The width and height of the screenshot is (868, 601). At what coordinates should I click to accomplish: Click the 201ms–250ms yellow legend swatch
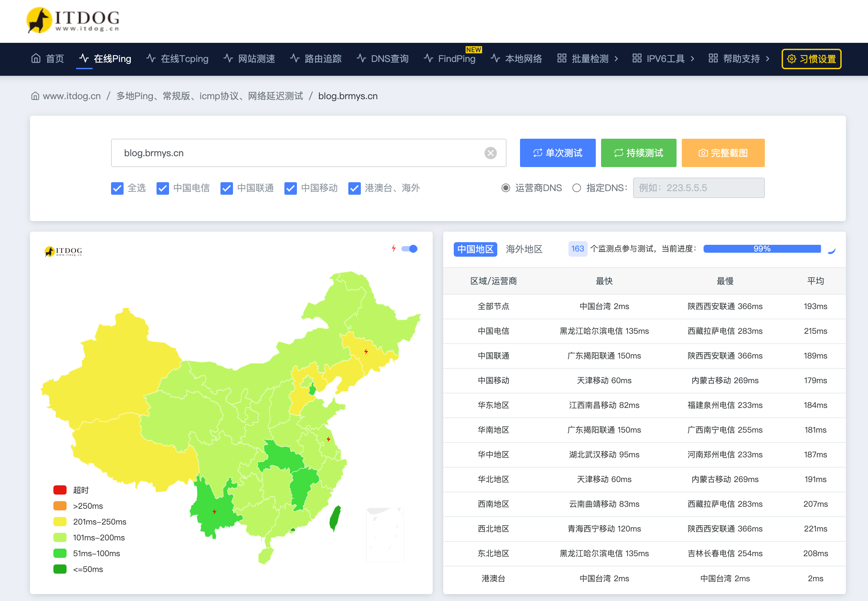[60, 522]
